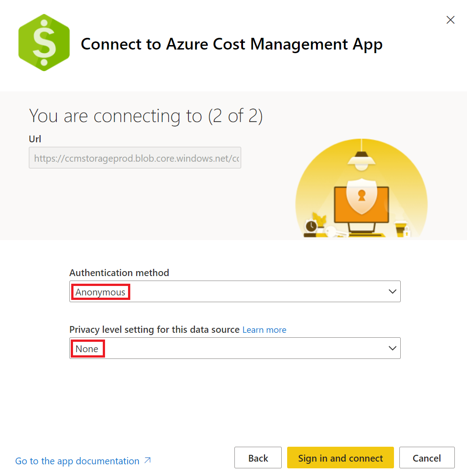
Task: Click Sign in and connect
Action: pyautogui.click(x=340, y=458)
